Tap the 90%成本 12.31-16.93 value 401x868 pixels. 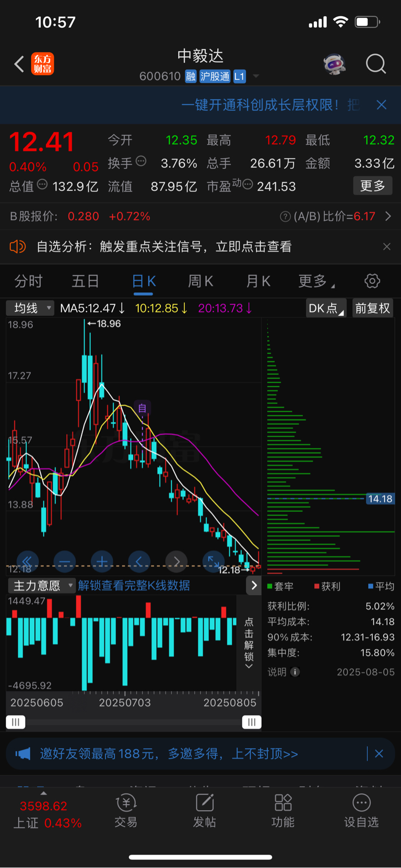pyautogui.click(x=368, y=637)
